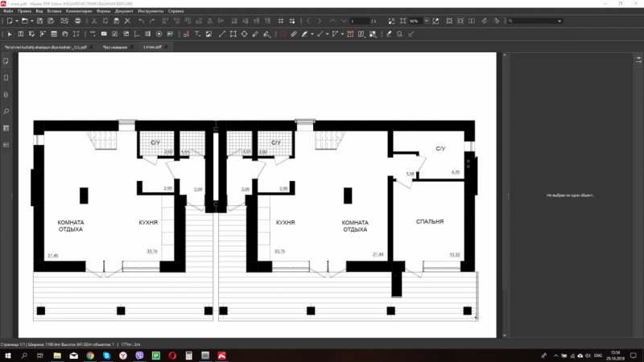Open the Файл menu

(8, 11)
